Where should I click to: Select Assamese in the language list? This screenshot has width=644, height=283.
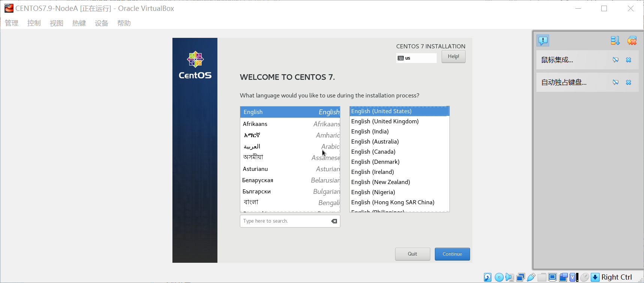click(x=290, y=157)
